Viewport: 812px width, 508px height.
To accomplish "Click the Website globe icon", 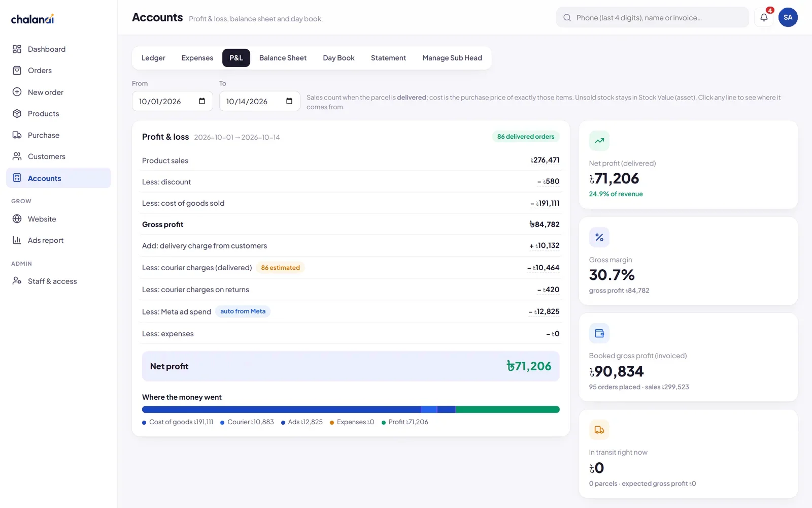I will coord(17,219).
